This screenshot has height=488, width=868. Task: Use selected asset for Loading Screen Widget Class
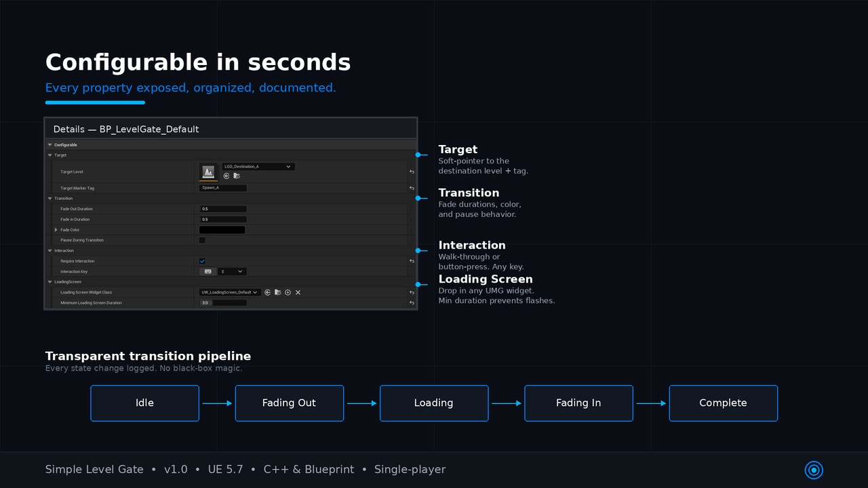point(268,293)
